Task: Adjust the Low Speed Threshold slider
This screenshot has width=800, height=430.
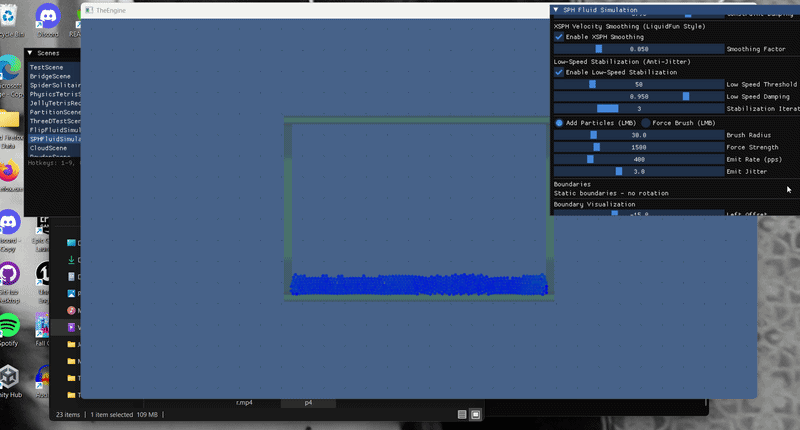Action: (639, 84)
